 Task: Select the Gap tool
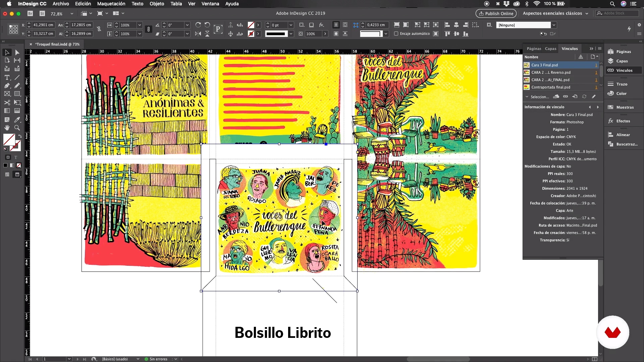17,60
